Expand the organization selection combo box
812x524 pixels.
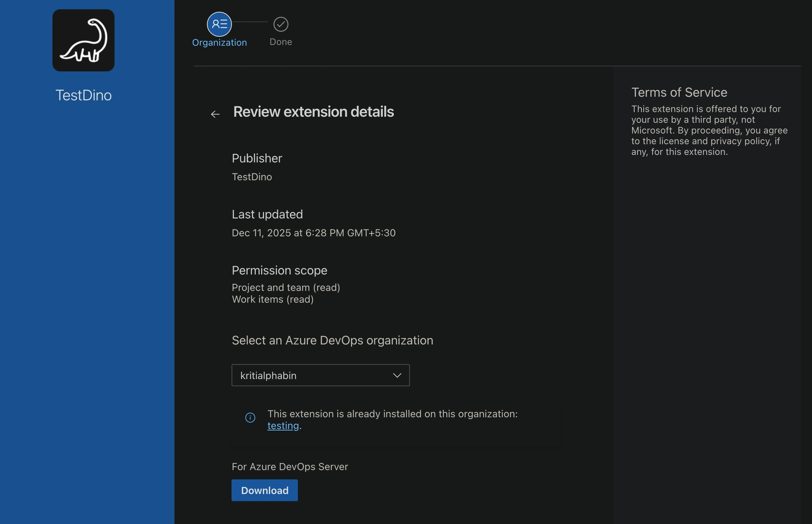click(x=320, y=375)
